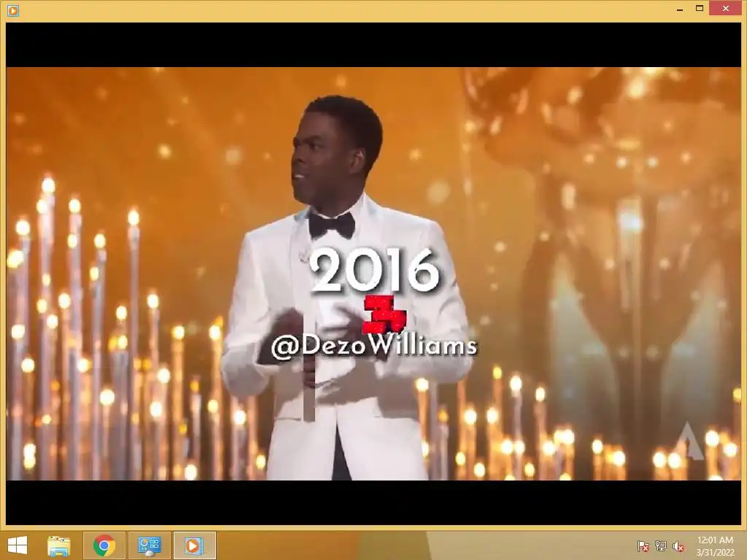
Task: Select the Windows Media Player taskbar button
Action: click(x=194, y=545)
